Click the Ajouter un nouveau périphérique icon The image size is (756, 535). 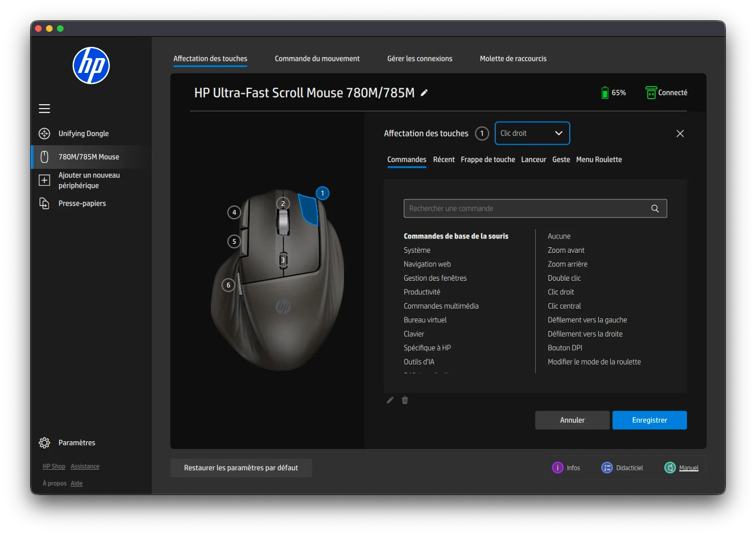click(x=45, y=180)
